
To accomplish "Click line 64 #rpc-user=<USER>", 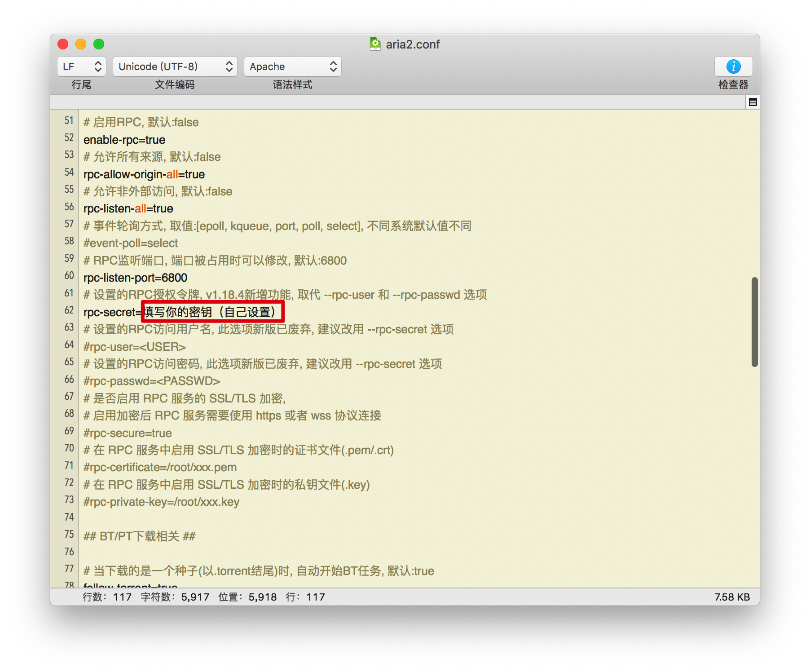I will [x=135, y=347].
